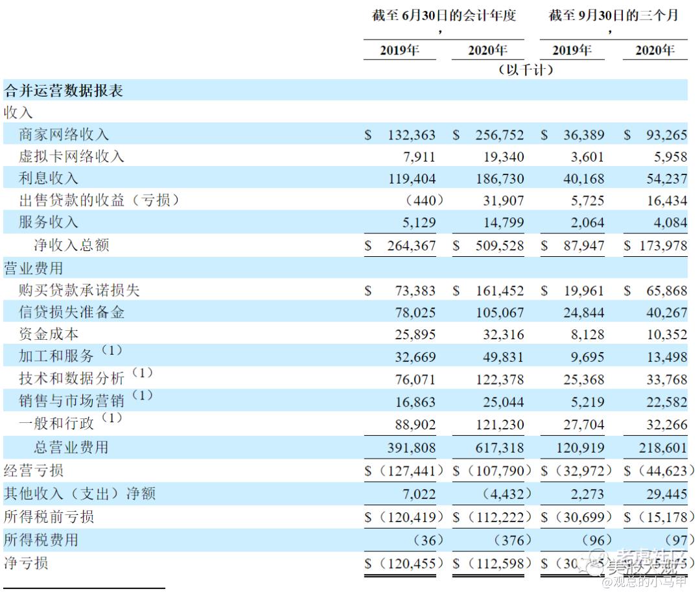Click the value 105,067
The width and height of the screenshot is (700, 598).
500,313
